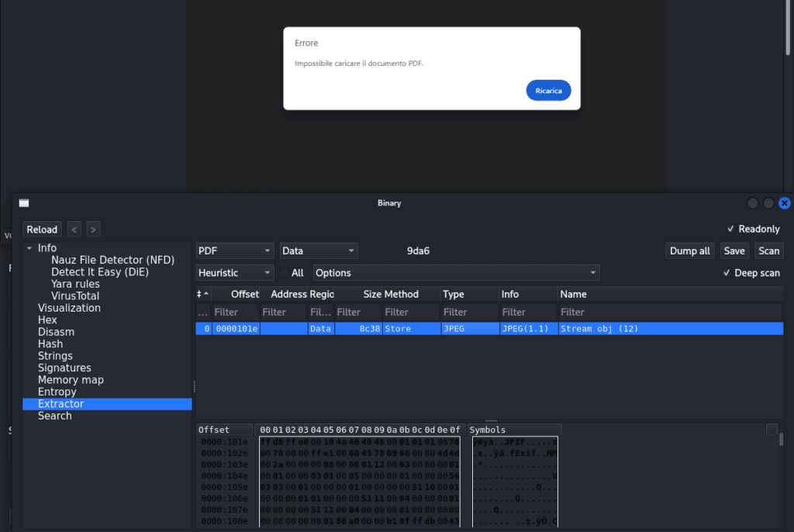
Task: Click the Type column filter field
Action: 469,312
